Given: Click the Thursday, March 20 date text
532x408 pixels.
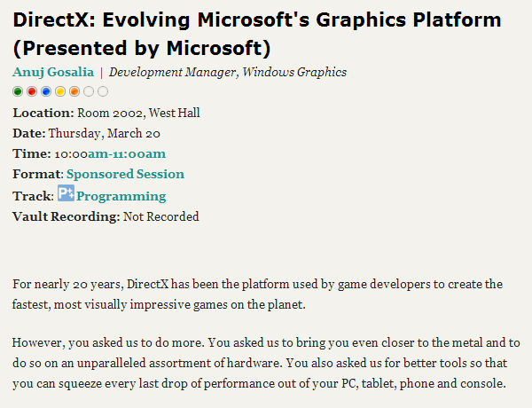Looking at the screenshot, I should coord(104,133).
